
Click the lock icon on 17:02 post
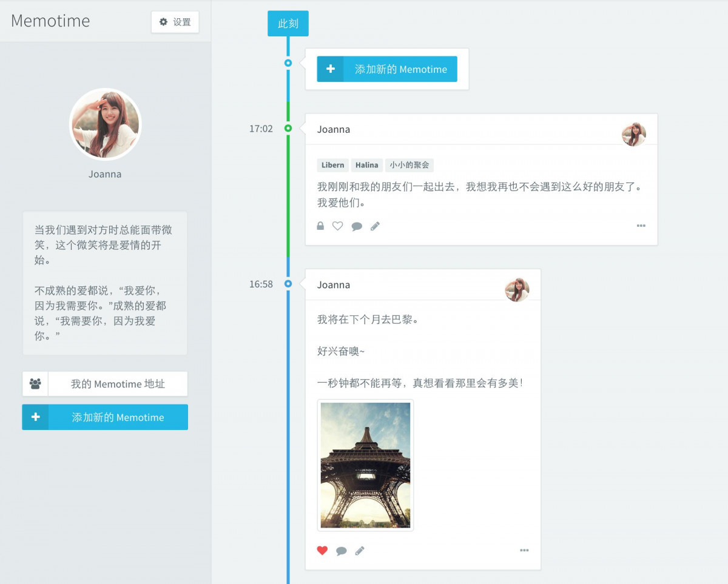point(320,226)
